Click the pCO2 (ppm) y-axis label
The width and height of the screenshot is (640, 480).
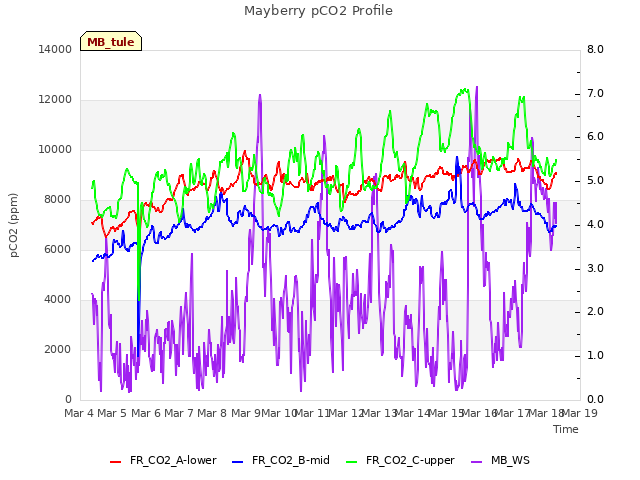(x=14, y=225)
